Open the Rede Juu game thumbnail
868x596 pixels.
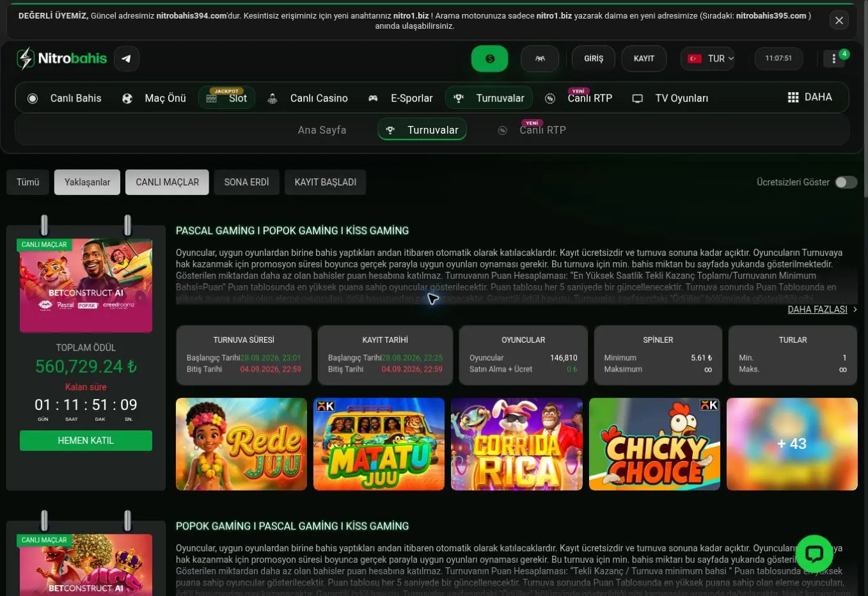click(x=241, y=444)
